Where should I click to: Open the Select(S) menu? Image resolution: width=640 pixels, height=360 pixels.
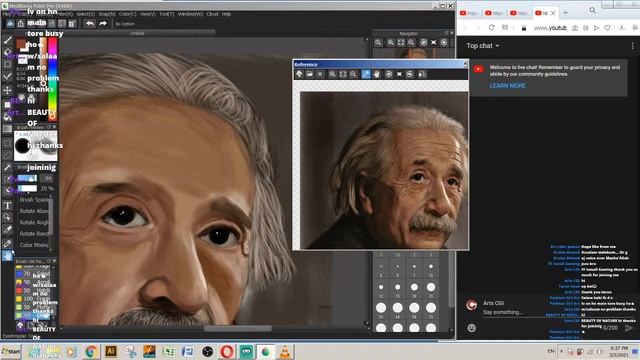tap(85, 14)
